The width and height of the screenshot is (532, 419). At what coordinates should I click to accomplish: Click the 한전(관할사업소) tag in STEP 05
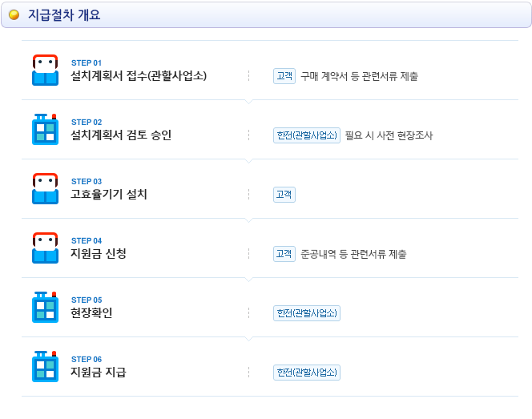(307, 313)
